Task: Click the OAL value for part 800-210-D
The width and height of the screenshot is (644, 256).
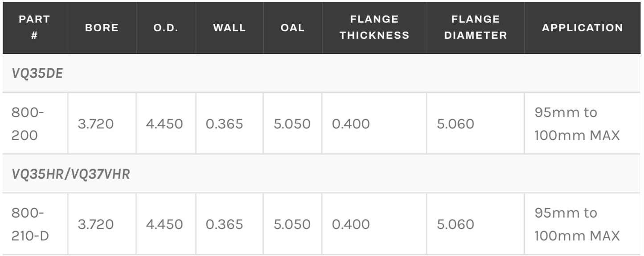Action: (x=292, y=224)
